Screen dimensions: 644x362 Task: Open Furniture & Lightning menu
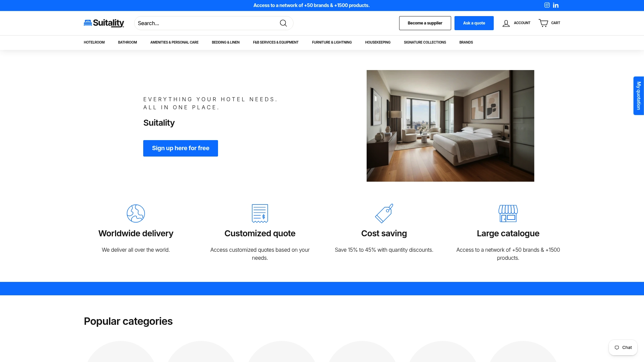pyautogui.click(x=332, y=43)
